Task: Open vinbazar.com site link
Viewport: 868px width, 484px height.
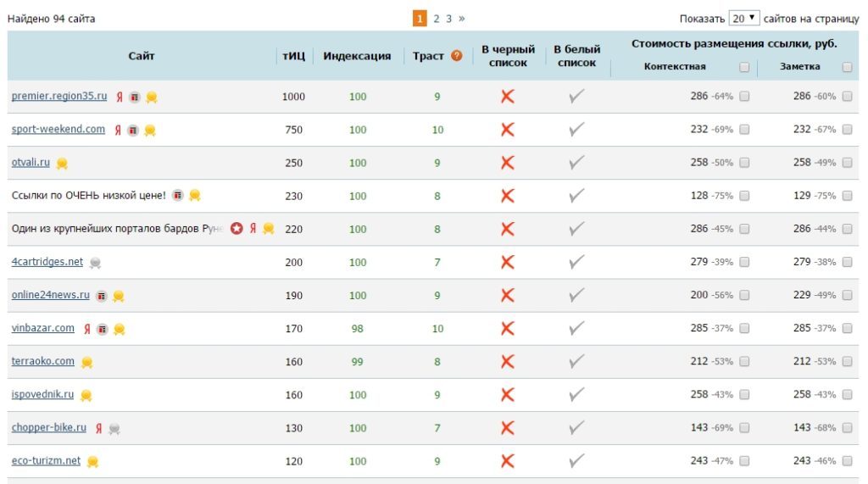Action: (x=42, y=328)
